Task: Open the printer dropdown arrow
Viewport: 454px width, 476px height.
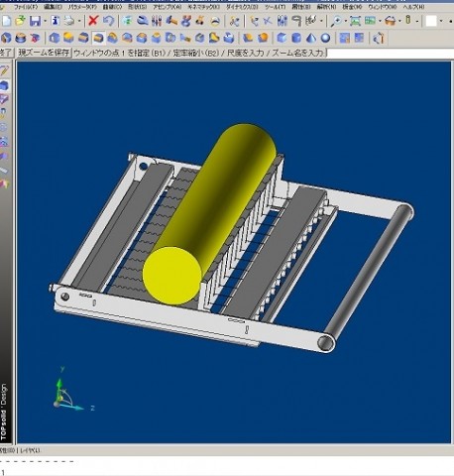Action: pyautogui.click(x=79, y=22)
